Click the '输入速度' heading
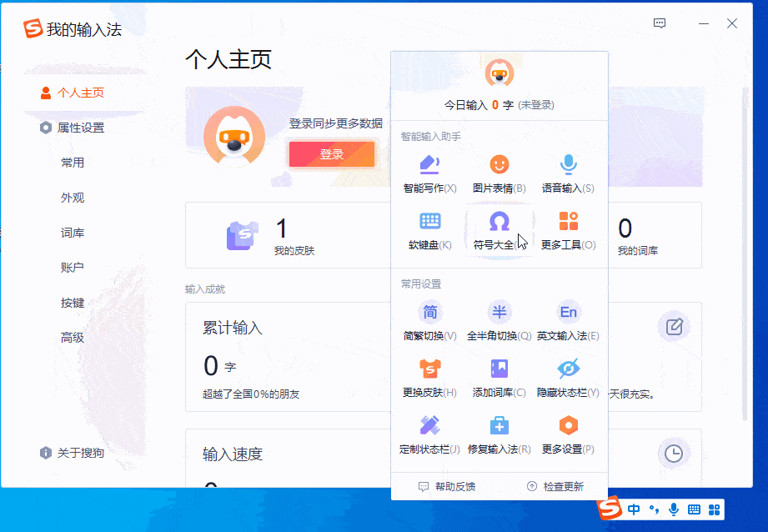 coord(233,454)
